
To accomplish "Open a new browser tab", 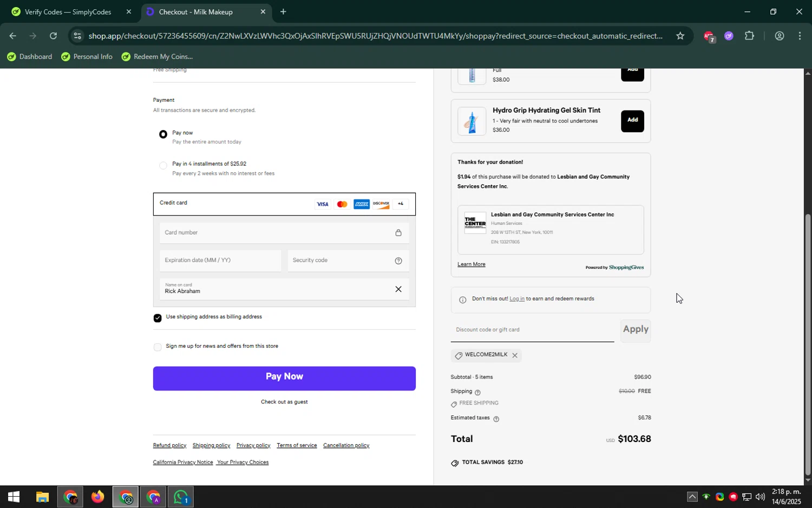I will (x=283, y=11).
